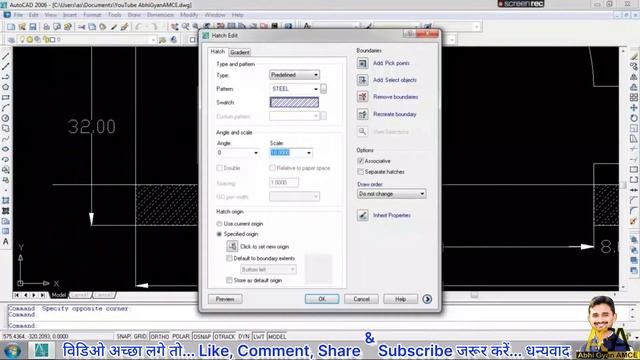Image resolution: width=640 pixels, height=360 pixels.
Task: Click the Cancel button
Action: [x=361, y=299]
